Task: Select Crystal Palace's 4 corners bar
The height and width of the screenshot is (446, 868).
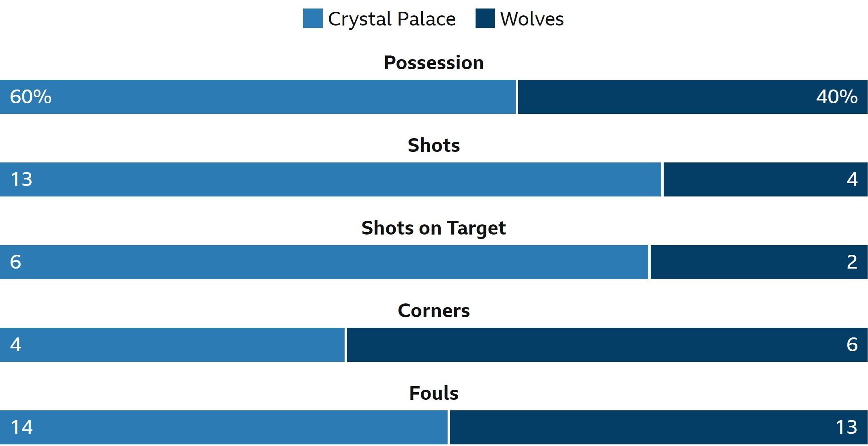Action: [x=172, y=345]
